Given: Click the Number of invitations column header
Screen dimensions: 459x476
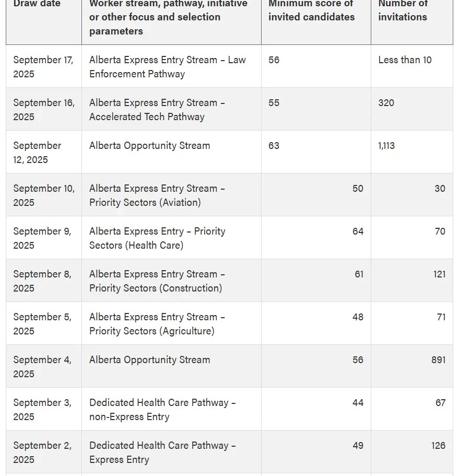Looking at the screenshot, I should coord(403,10).
